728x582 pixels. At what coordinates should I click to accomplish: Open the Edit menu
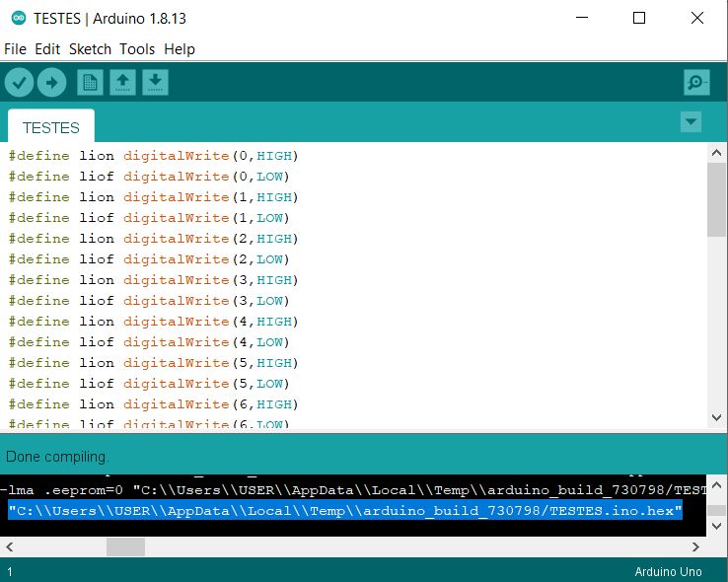tap(47, 49)
